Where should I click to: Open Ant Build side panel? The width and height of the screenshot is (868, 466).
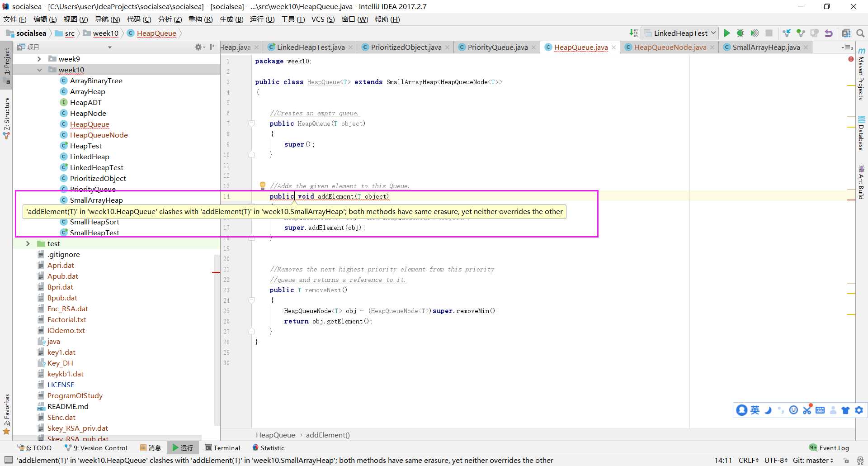click(861, 182)
